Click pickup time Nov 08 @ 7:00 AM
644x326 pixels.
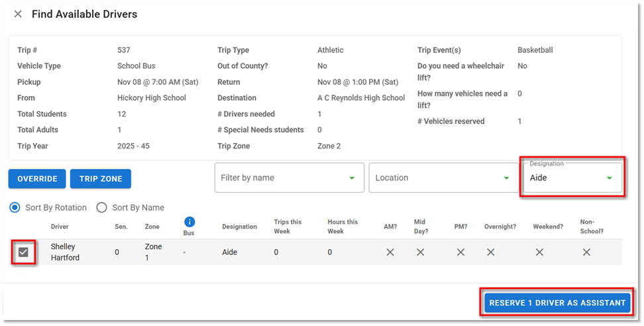(x=158, y=82)
